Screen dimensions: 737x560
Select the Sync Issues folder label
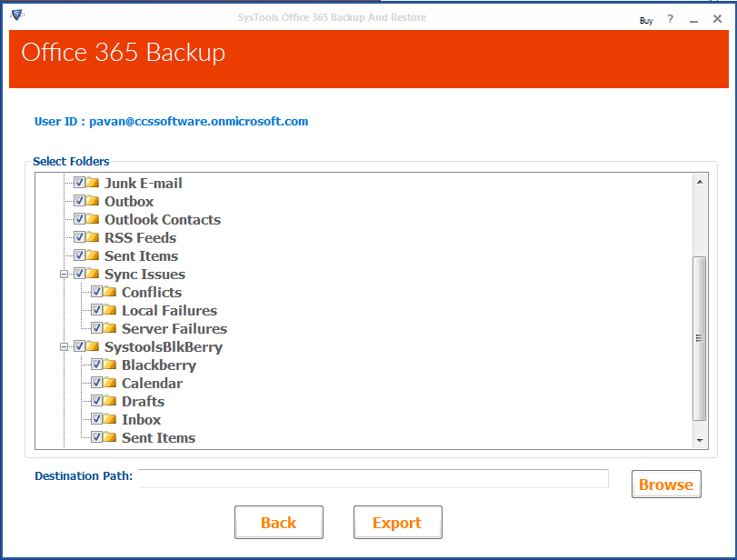coord(144,275)
